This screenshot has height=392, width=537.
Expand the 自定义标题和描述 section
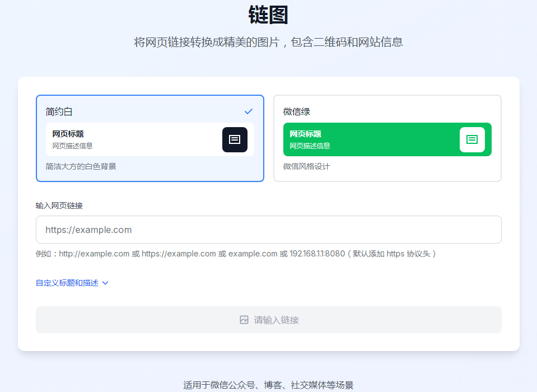pos(68,283)
